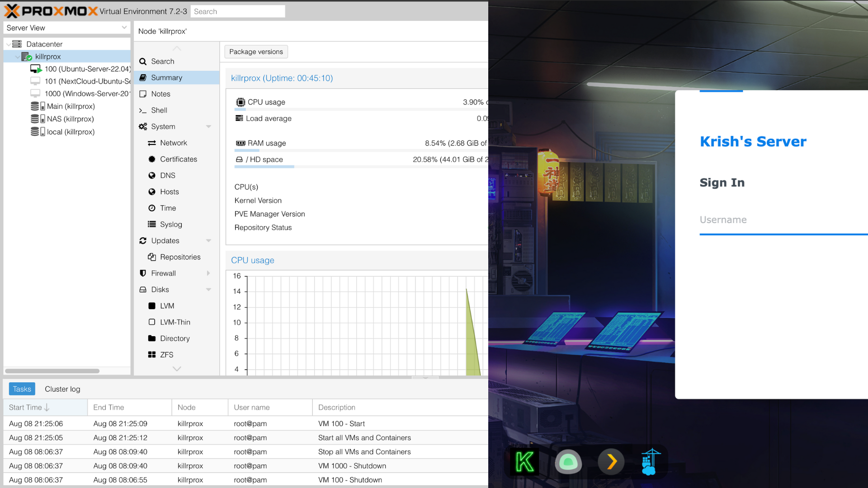The image size is (868, 488).
Task: Select the 'VM 100 - Start' task row
Action: 246,424
